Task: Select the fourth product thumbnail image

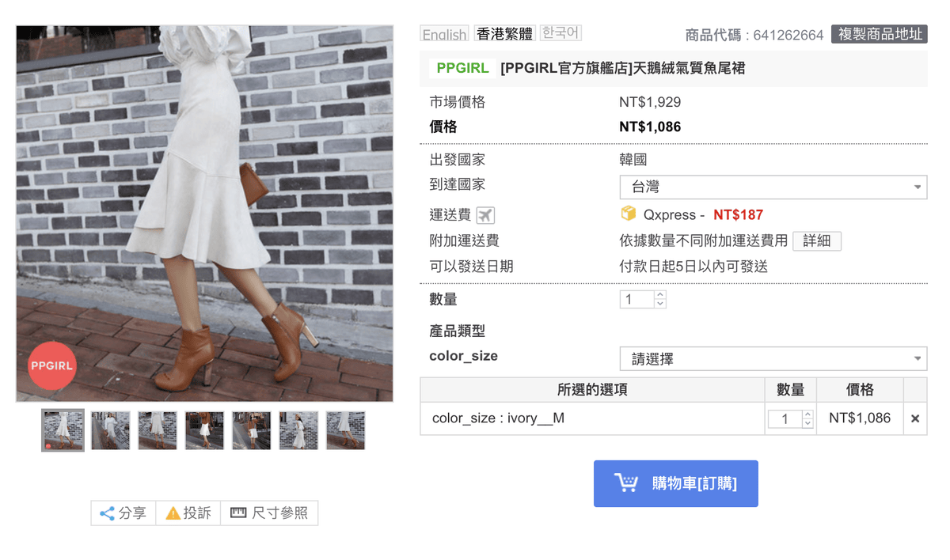Action: coord(204,430)
